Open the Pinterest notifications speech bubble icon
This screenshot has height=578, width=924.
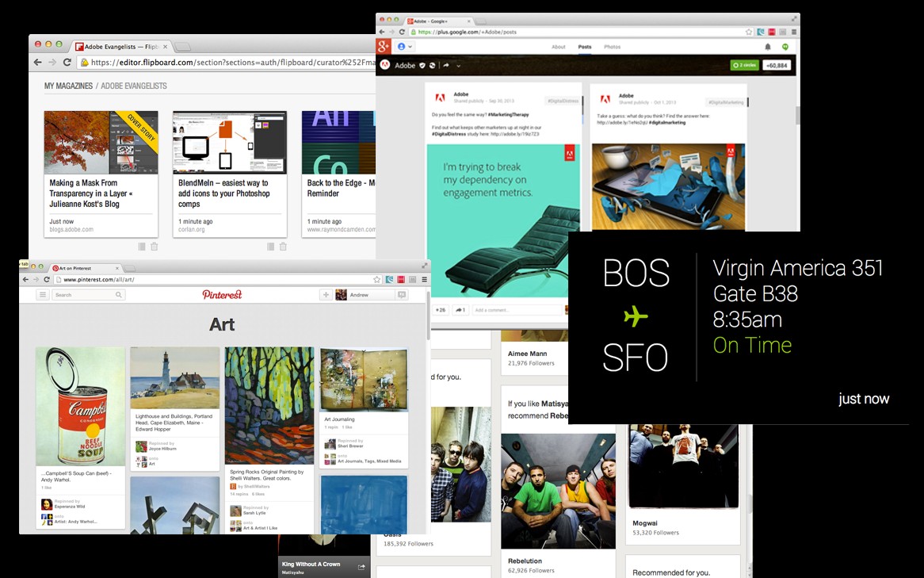(x=402, y=295)
